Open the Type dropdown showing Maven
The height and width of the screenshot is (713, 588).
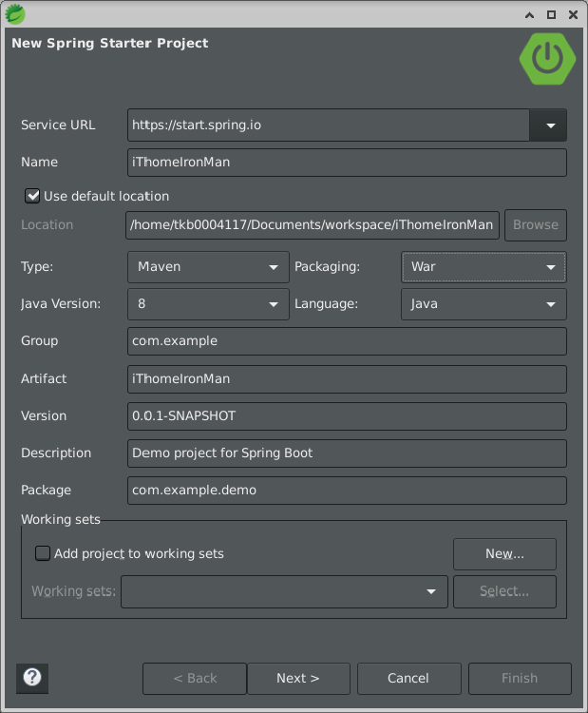[x=208, y=267]
